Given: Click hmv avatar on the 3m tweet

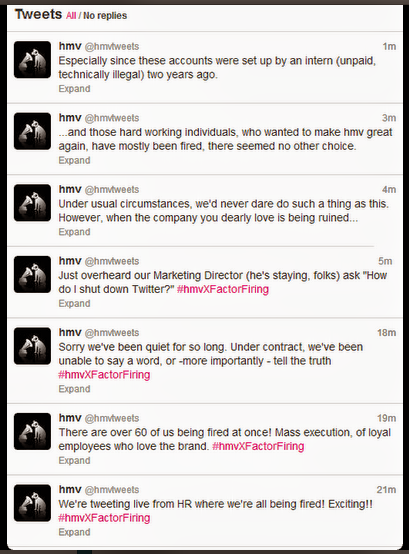Looking at the screenshot, I should (x=32, y=131).
